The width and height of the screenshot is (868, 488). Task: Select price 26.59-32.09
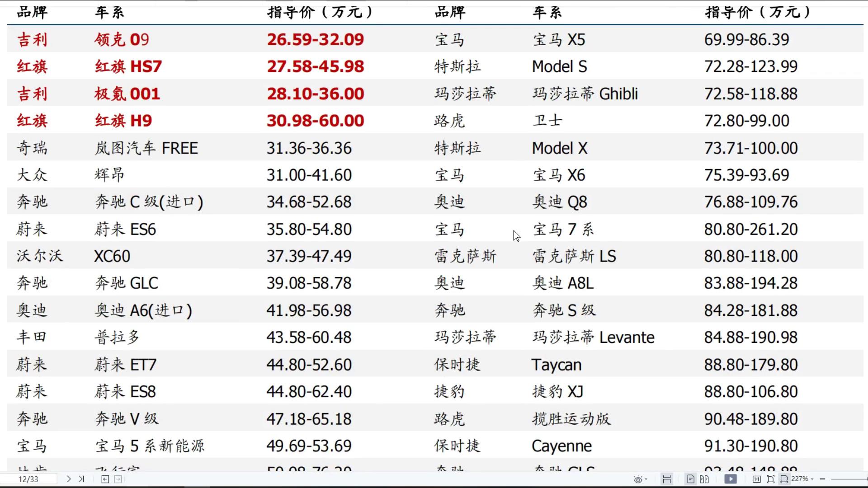[x=315, y=39]
